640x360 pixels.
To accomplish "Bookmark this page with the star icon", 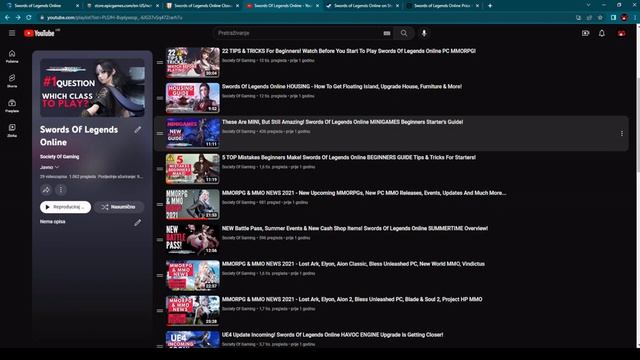I will click(x=600, y=18).
